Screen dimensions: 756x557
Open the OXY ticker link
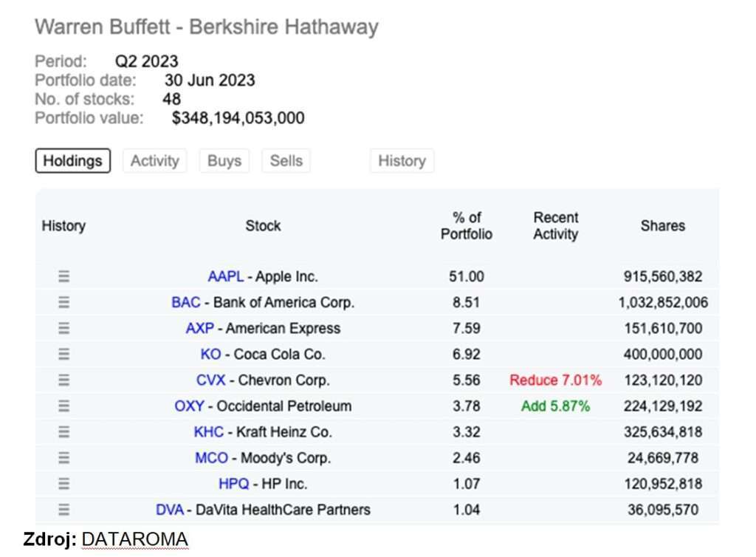(x=190, y=406)
